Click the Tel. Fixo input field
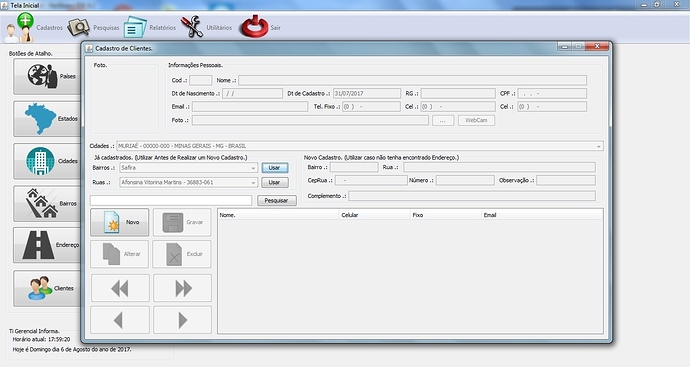This screenshot has width=690, height=367. (371, 106)
